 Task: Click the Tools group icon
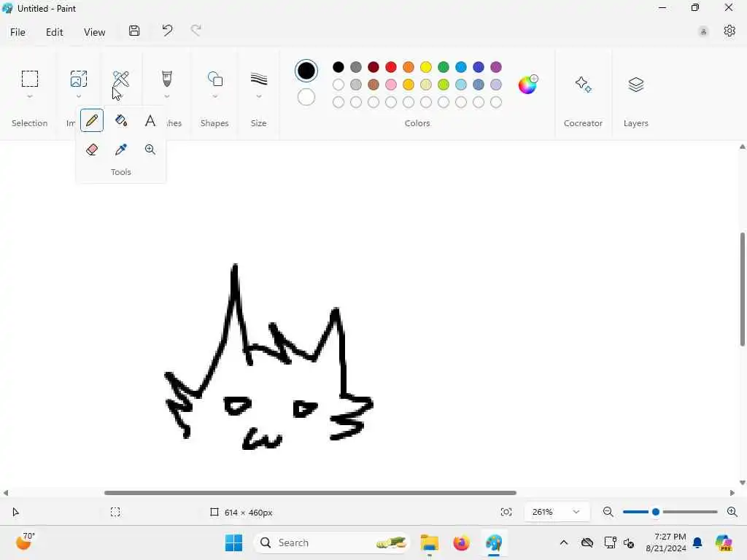tap(121, 79)
